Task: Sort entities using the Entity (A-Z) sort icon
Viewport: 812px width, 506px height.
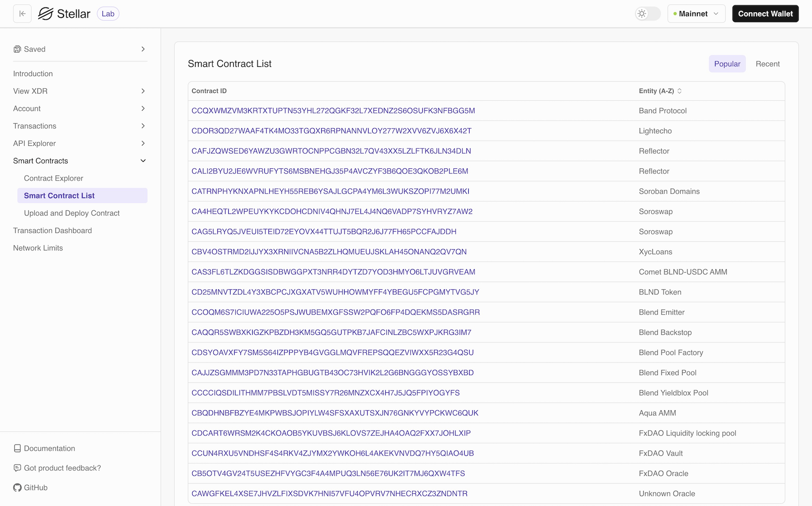Action: [x=680, y=91]
